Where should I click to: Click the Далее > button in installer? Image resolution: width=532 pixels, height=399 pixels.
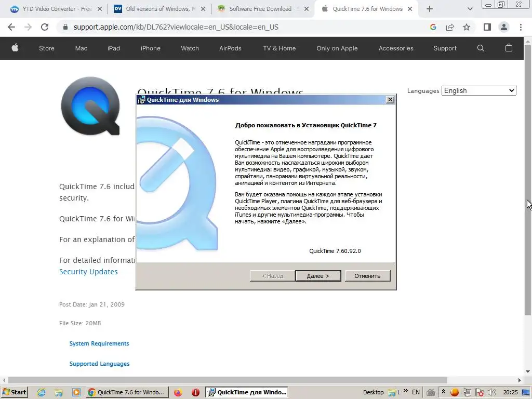coord(318,276)
